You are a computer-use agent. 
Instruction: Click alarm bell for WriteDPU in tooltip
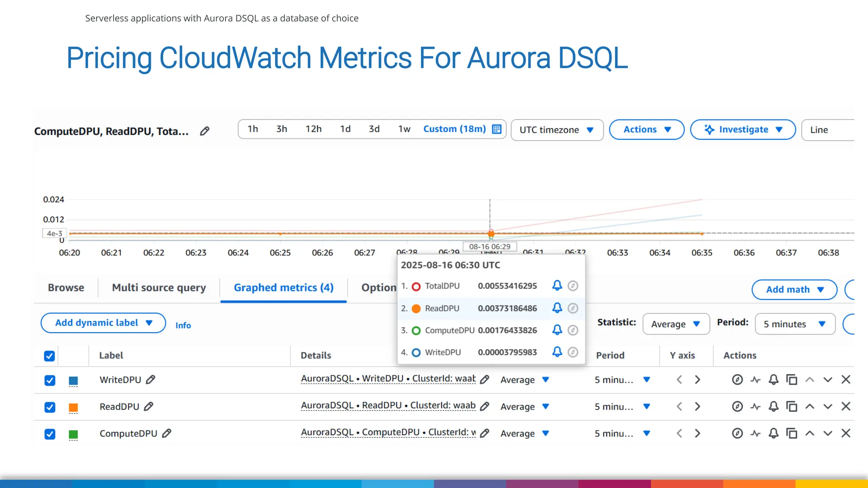click(x=557, y=352)
